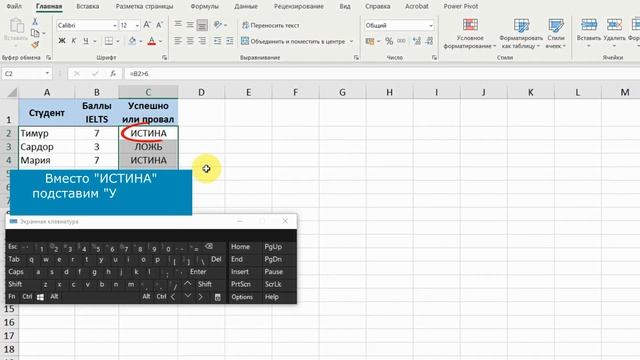Open fill color dropdown arrow

click(141, 41)
